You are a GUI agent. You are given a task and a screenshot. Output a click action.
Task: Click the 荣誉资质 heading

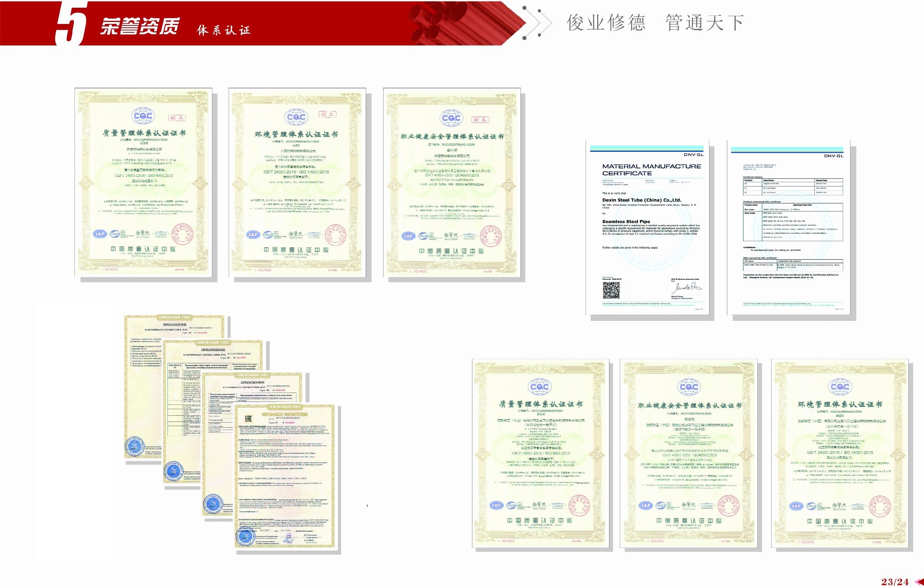tap(140, 26)
